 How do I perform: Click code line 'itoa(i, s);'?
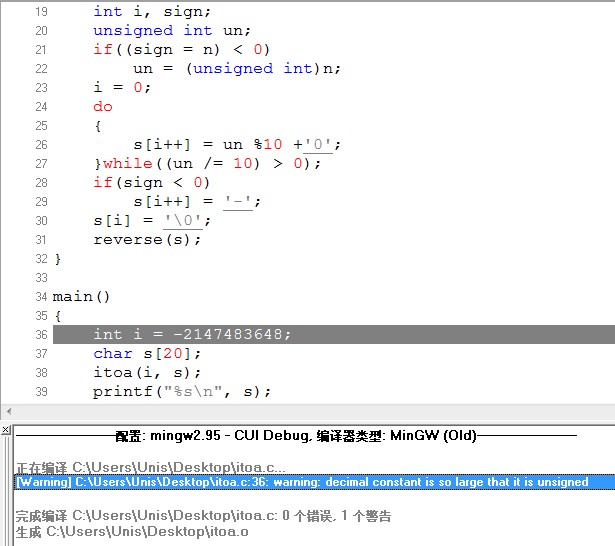tap(147, 372)
